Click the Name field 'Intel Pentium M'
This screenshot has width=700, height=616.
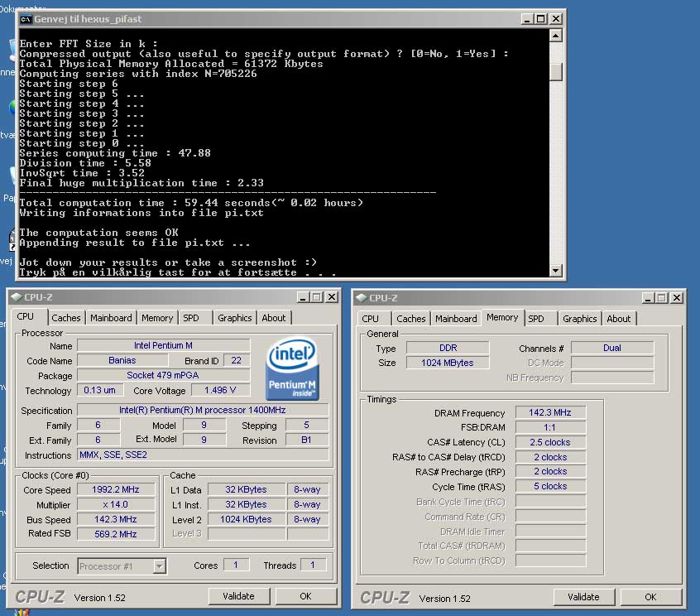point(163,345)
